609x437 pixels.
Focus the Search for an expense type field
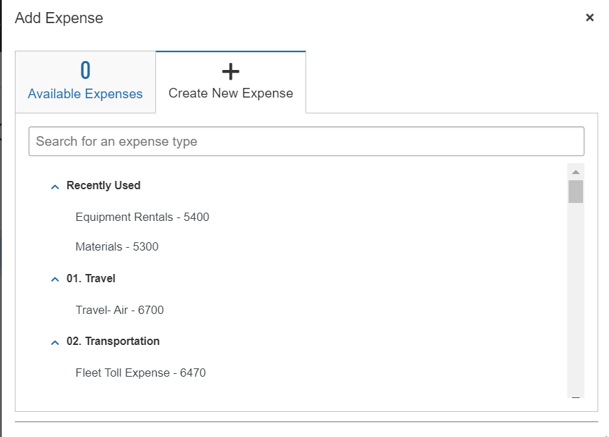(x=306, y=141)
